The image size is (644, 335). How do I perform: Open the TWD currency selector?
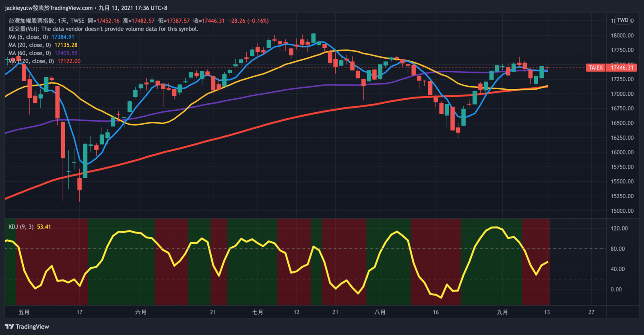[x=622, y=20]
